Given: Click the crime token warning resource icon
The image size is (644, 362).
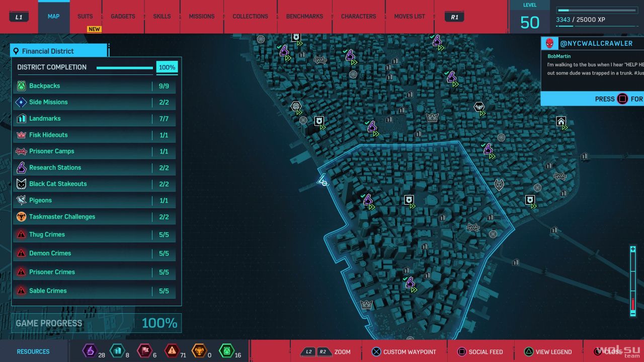Looking at the screenshot, I should pyautogui.click(x=172, y=350).
